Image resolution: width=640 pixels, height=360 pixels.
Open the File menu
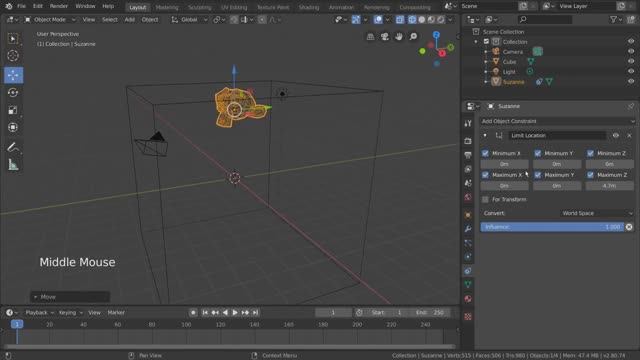pos(21,6)
